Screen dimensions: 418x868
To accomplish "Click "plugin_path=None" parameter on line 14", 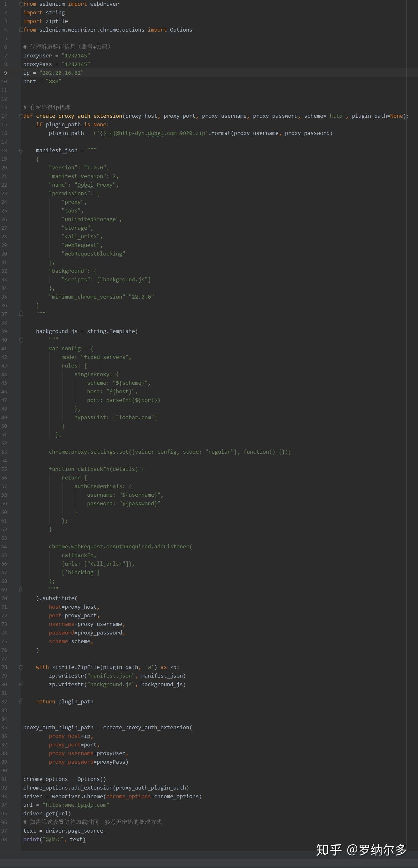I will tap(377, 116).
